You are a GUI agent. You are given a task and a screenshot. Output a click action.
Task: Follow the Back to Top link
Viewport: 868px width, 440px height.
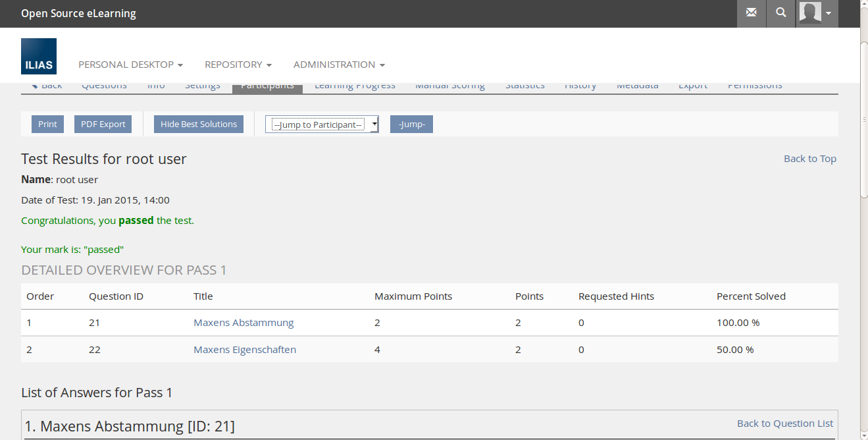point(809,159)
